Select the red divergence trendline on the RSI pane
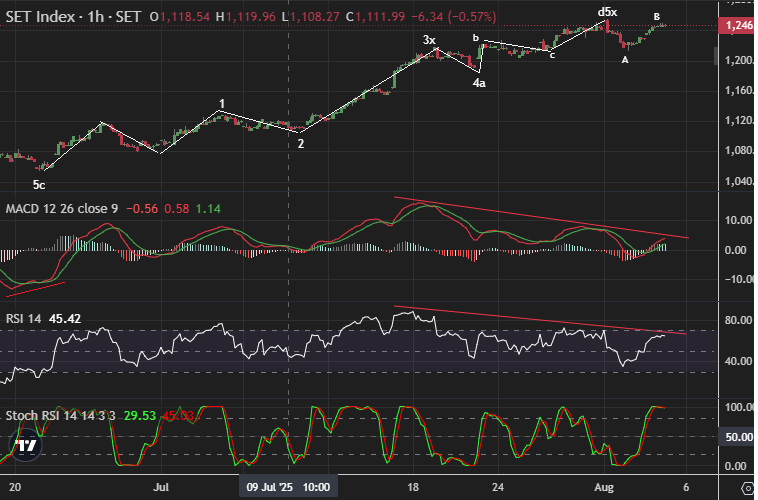Viewport: 758px width, 500px height. point(540,320)
